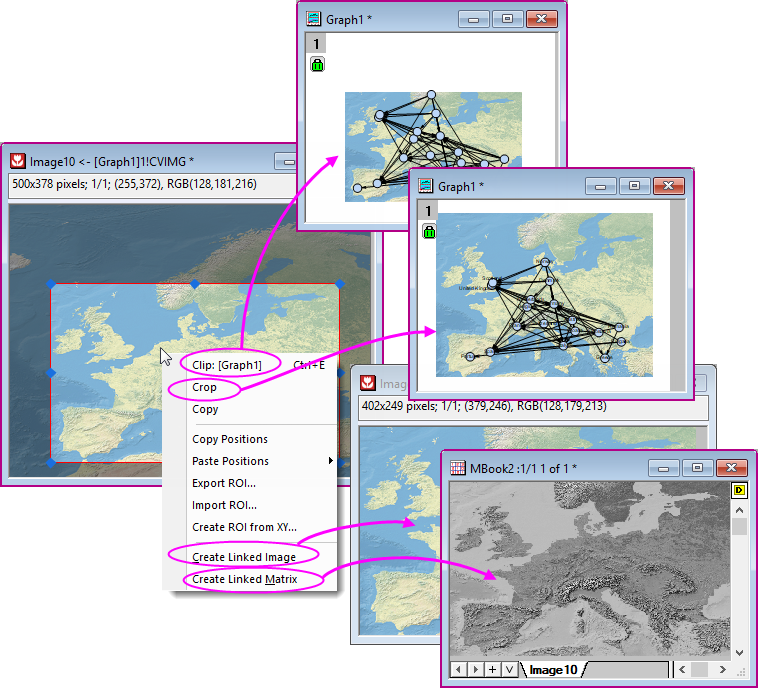The image size is (758, 688).
Task: Click the add sheet plus button in MBook2
Action: tap(492, 669)
